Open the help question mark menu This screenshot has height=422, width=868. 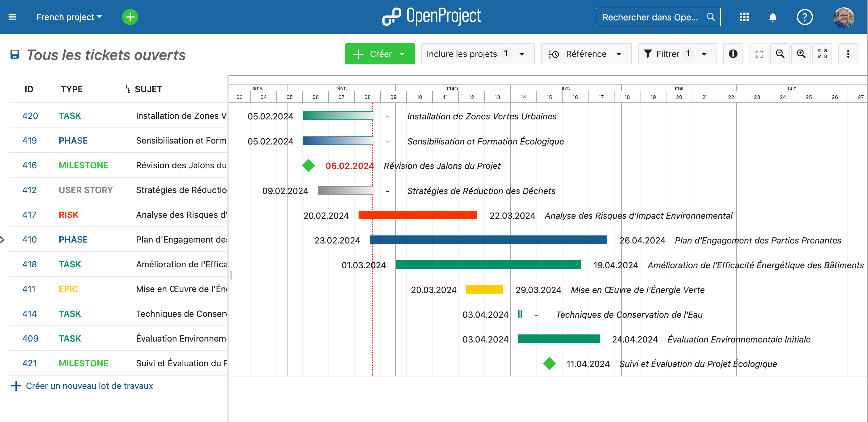coord(804,17)
